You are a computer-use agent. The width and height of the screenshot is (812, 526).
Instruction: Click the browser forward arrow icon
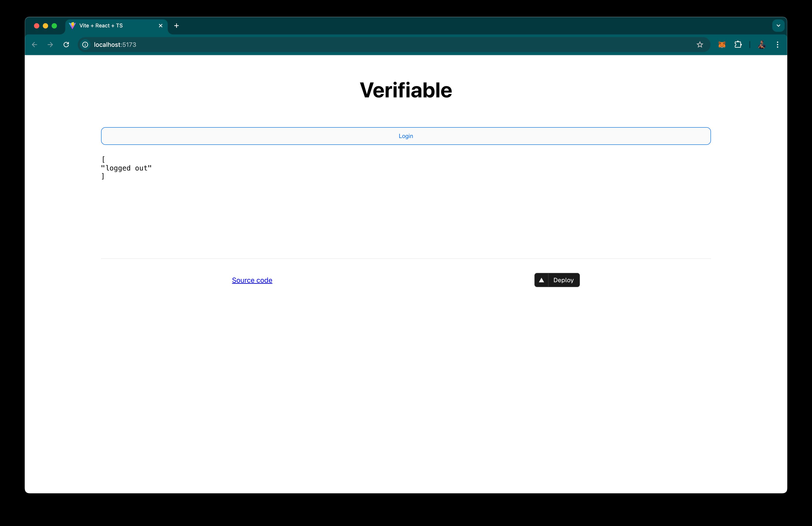[50, 44]
